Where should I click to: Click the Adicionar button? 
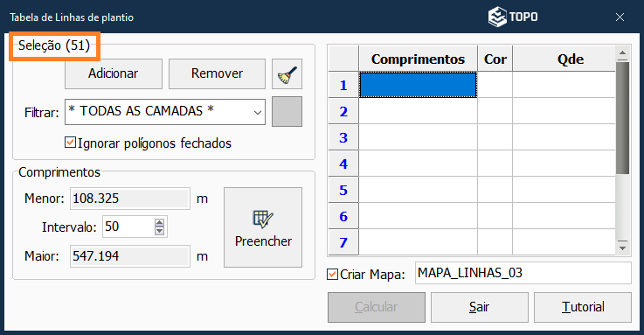coord(114,73)
